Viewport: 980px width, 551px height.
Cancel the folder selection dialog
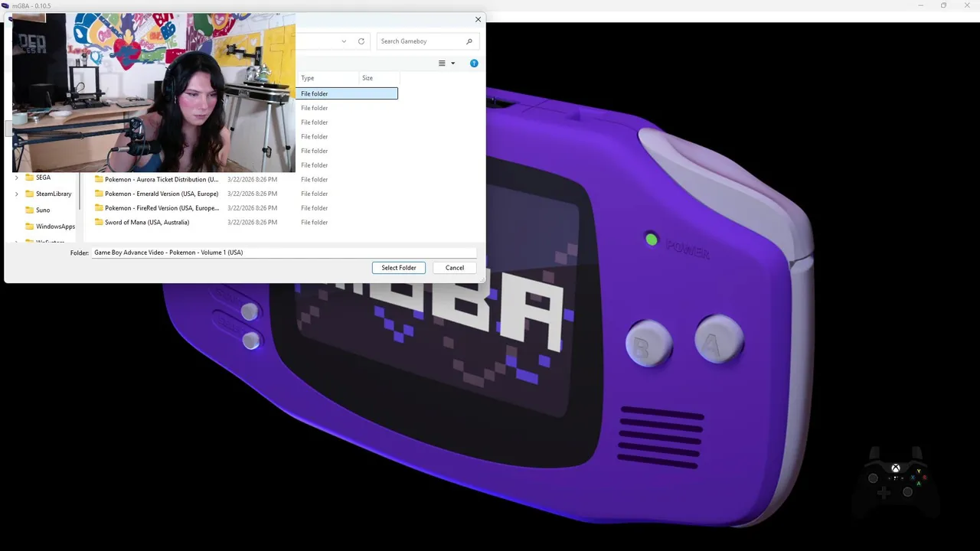[x=455, y=268]
